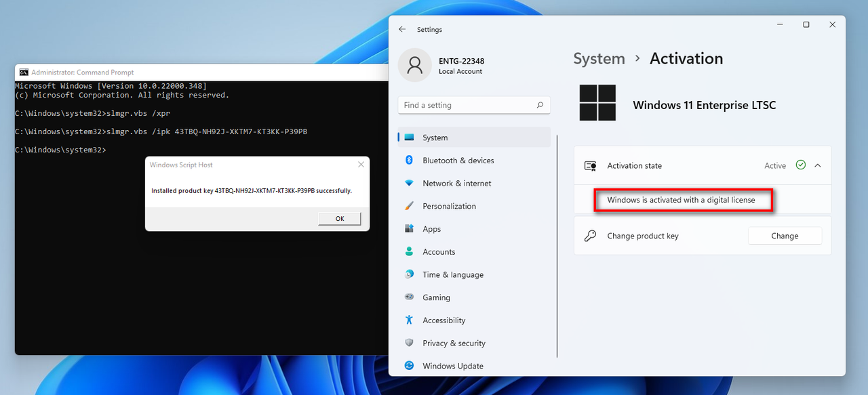Close the Windows Script Host dialog
This screenshot has height=395, width=868.
click(x=361, y=165)
